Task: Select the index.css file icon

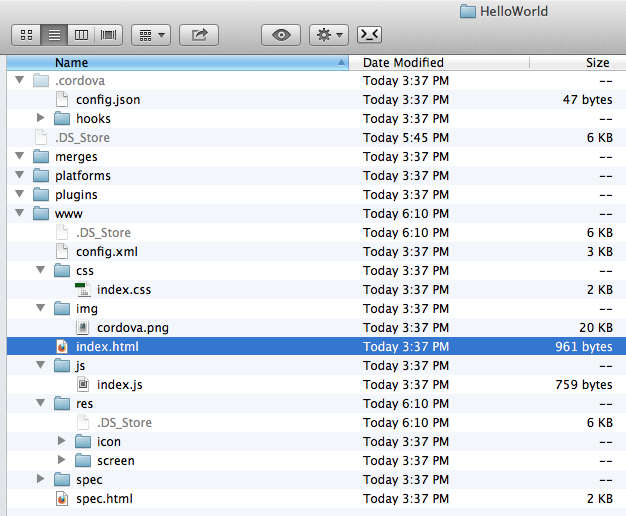Action: (83, 290)
